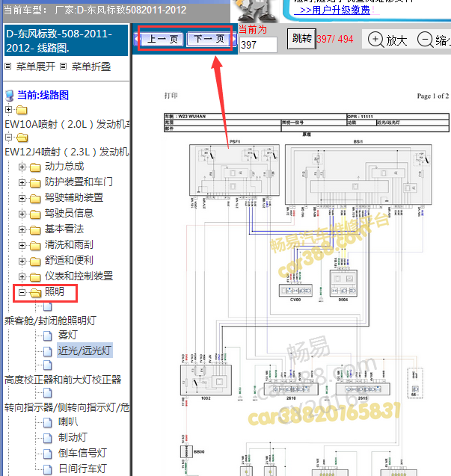Collapse all menus via 菜单折叠
Image resolution: width=451 pixels, height=476 pixels.
coord(91,67)
